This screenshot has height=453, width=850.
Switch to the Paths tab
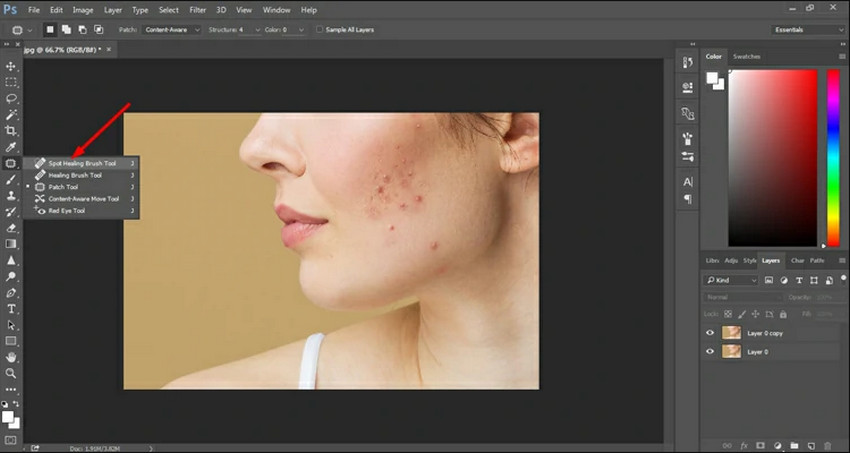click(x=816, y=261)
